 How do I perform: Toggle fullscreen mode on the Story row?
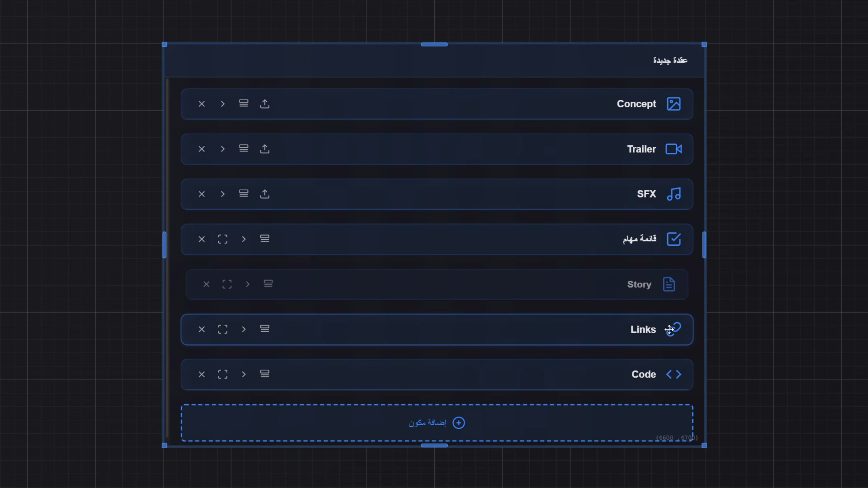coord(227,284)
